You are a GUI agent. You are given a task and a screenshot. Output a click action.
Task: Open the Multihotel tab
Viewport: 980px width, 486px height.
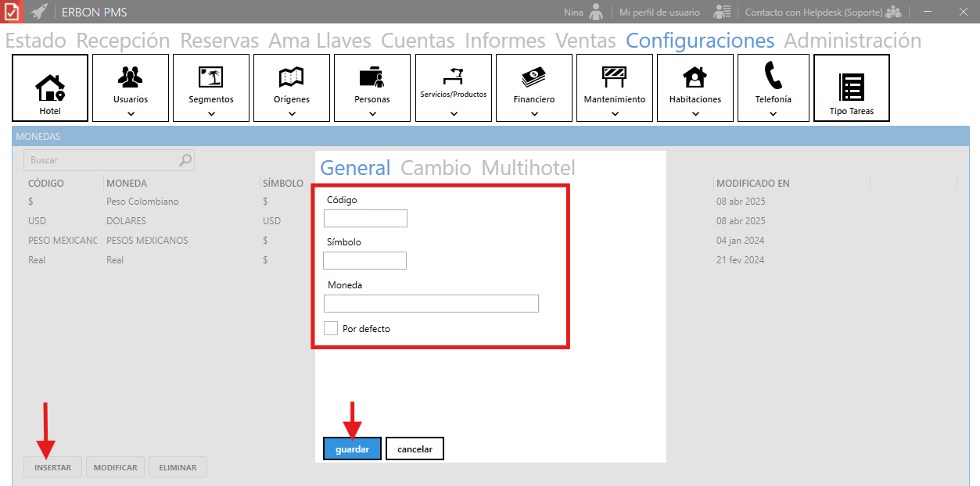point(528,168)
